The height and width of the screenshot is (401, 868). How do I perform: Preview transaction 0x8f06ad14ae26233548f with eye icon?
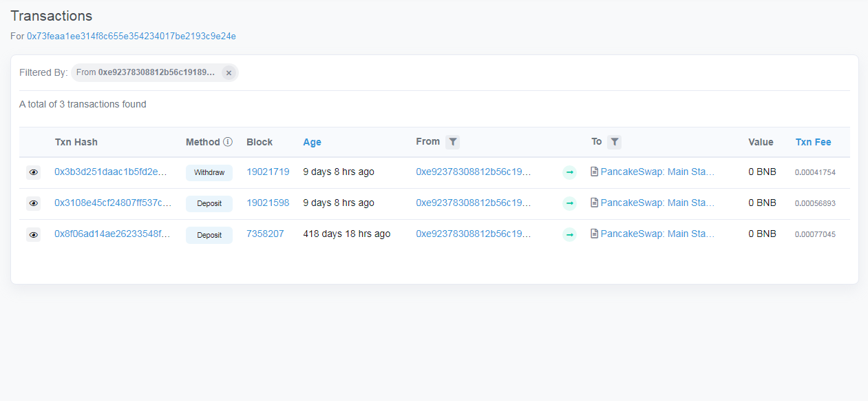(33, 235)
